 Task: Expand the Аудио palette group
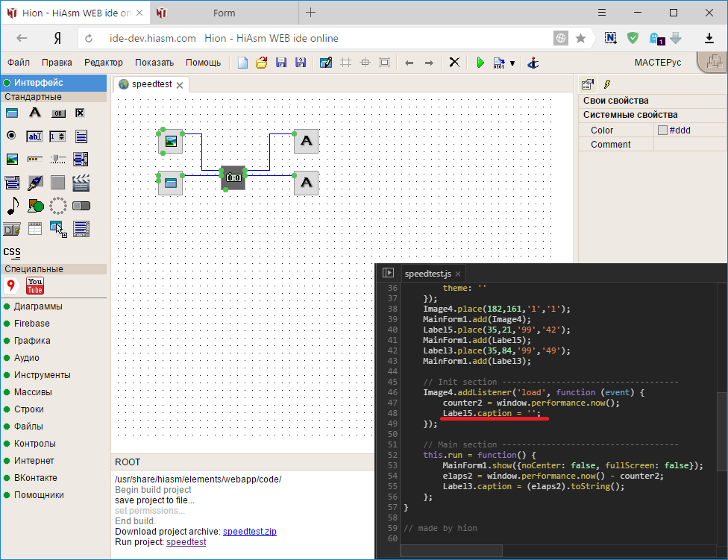[26, 358]
